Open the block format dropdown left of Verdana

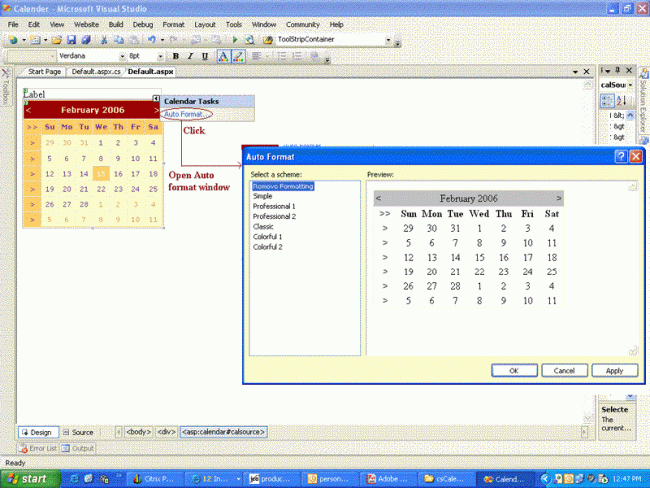tap(52, 56)
